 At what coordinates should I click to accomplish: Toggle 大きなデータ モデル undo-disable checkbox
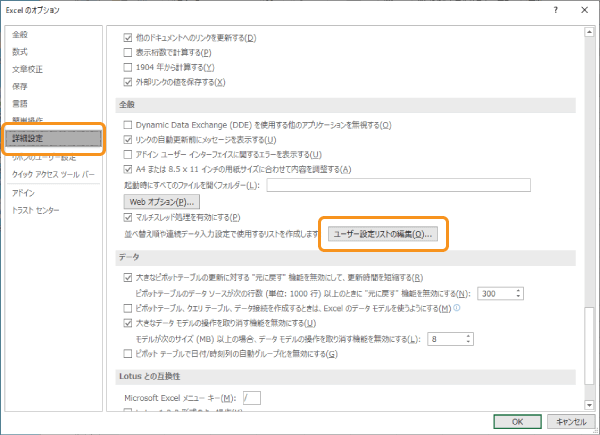point(128,323)
